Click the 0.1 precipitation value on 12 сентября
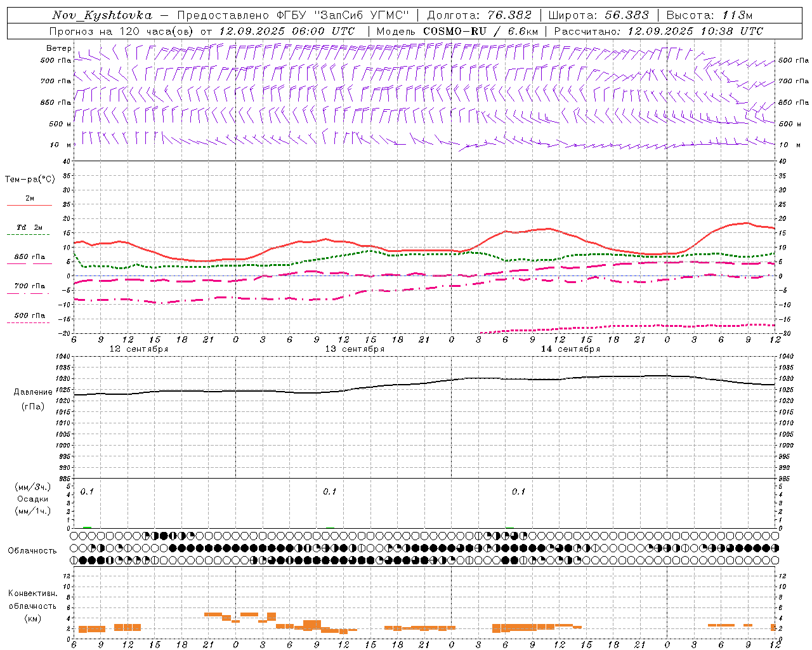 click(87, 492)
